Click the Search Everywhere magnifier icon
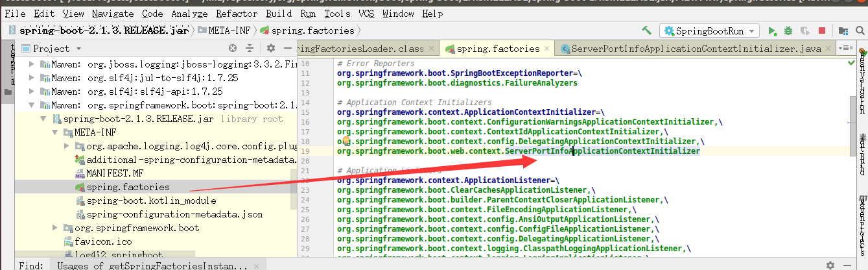Viewport: 868px width, 270px height. (x=860, y=31)
